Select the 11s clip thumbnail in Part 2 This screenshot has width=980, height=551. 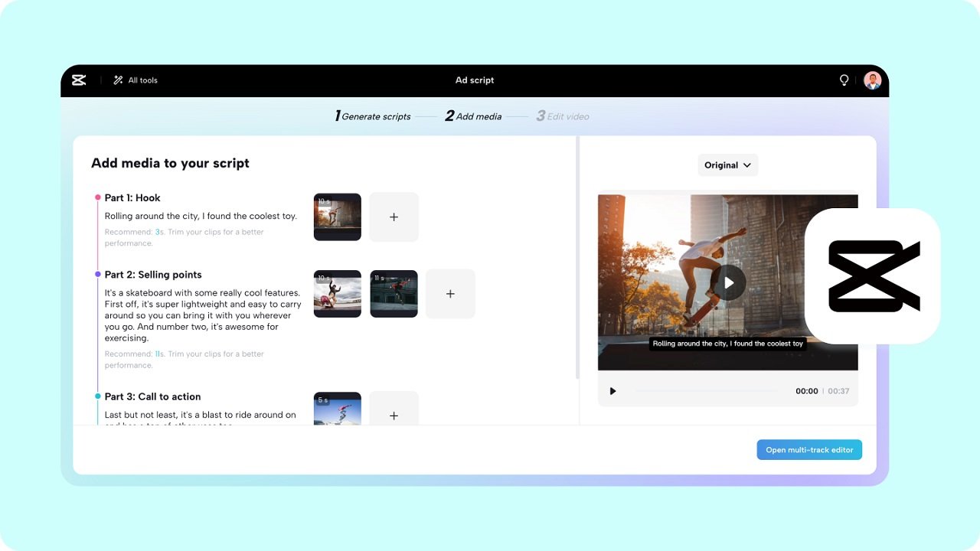point(394,293)
